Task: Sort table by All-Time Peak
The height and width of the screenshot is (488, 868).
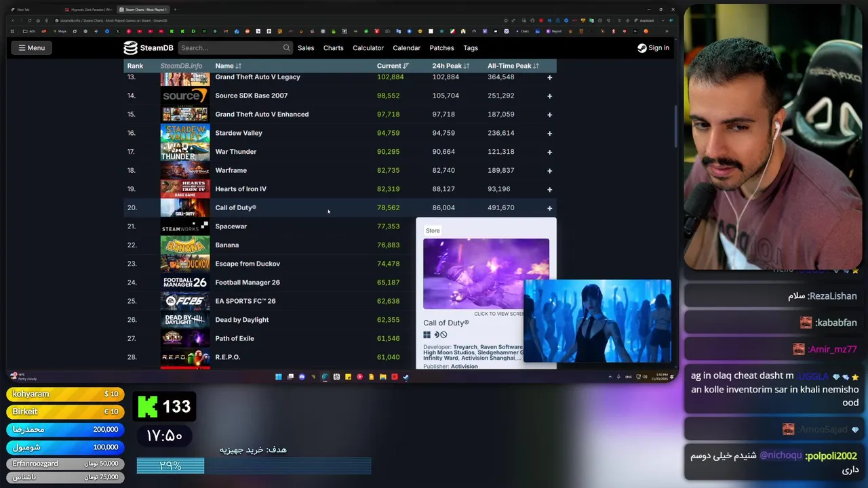Action: tap(513, 66)
